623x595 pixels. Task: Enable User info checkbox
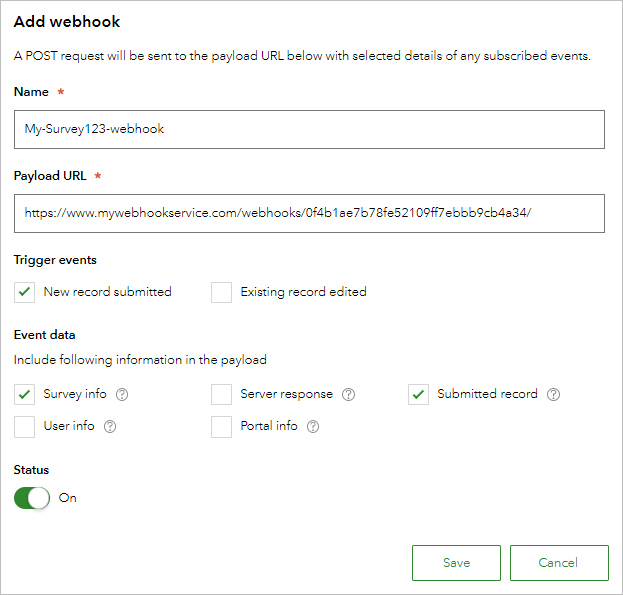24,427
